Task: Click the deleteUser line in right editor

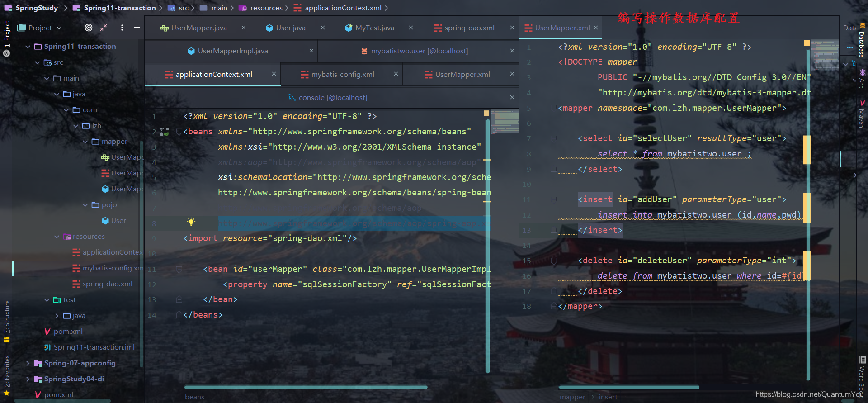Action: point(687,261)
